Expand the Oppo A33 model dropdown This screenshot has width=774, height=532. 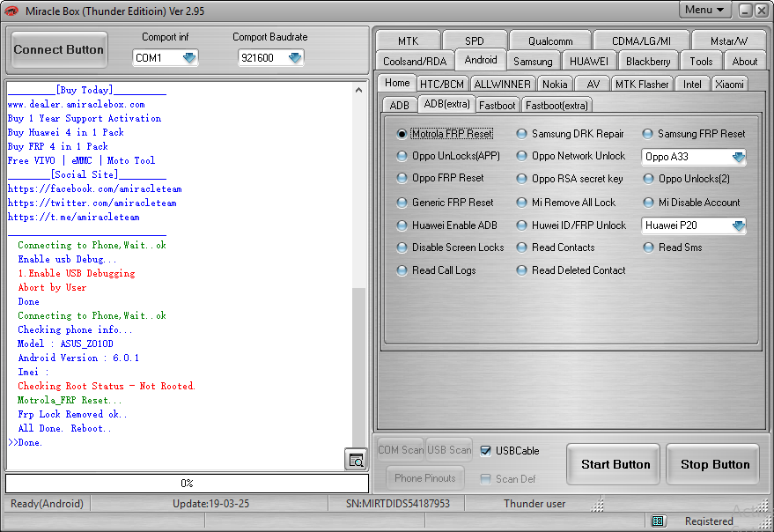point(694,157)
